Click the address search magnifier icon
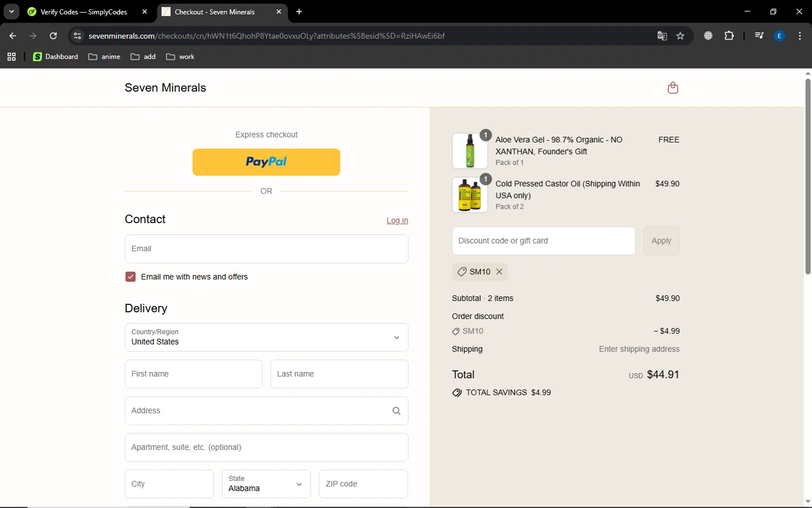Screen dimensions: 812x508 click(396, 411)
